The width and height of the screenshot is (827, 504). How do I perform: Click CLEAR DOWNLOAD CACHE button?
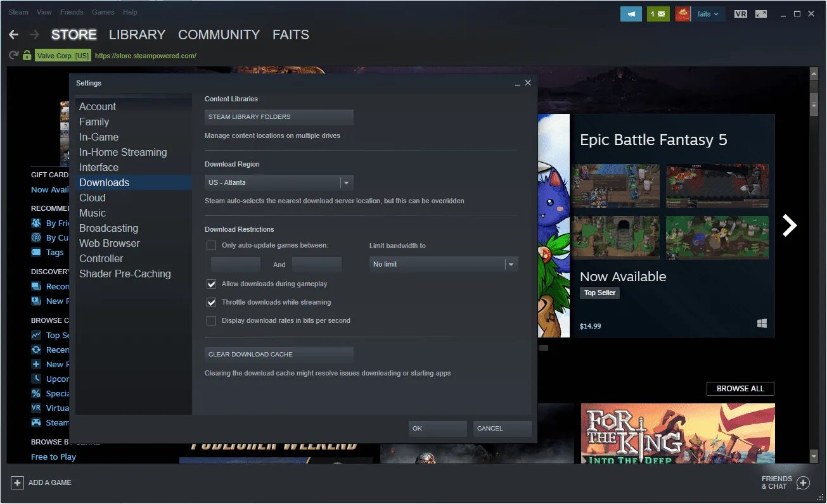[279, 354]
